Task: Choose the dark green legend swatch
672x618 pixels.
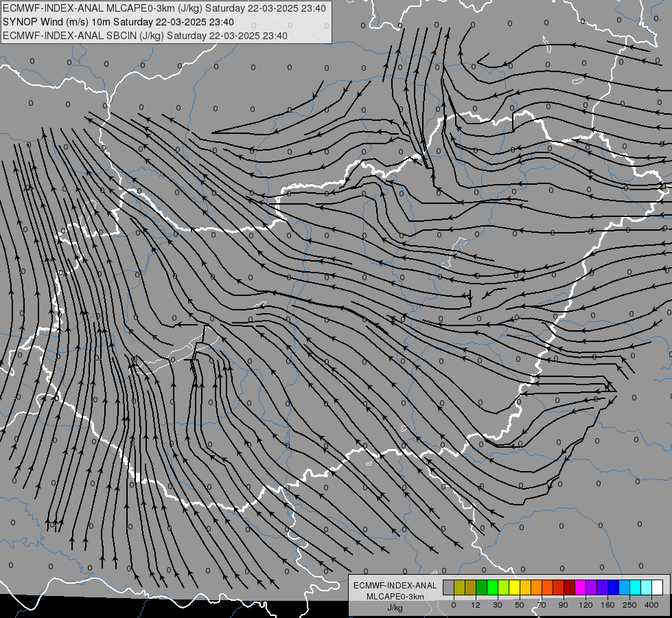Action: (x=481, y=587)
